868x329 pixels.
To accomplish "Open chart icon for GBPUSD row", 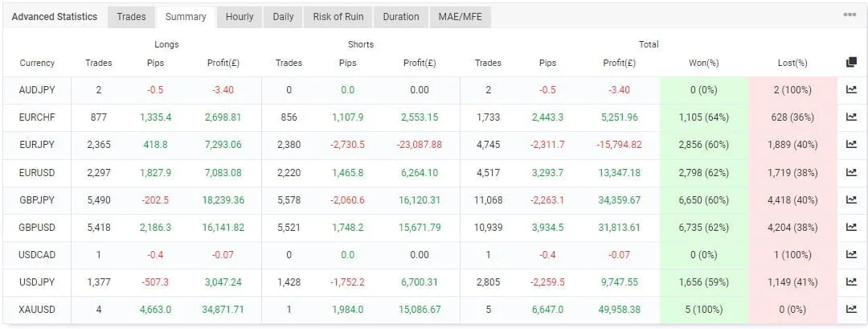I will pos(851,227).
